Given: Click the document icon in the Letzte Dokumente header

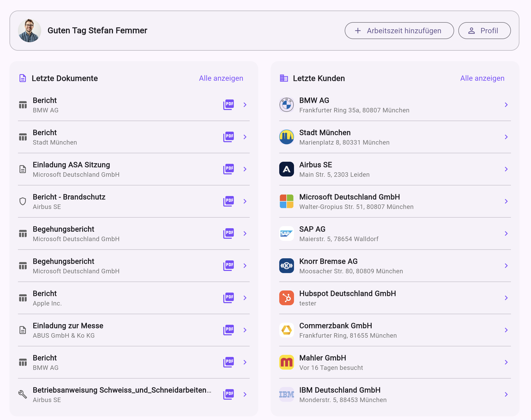Looking at the screenshot, I should coord(23,78).
